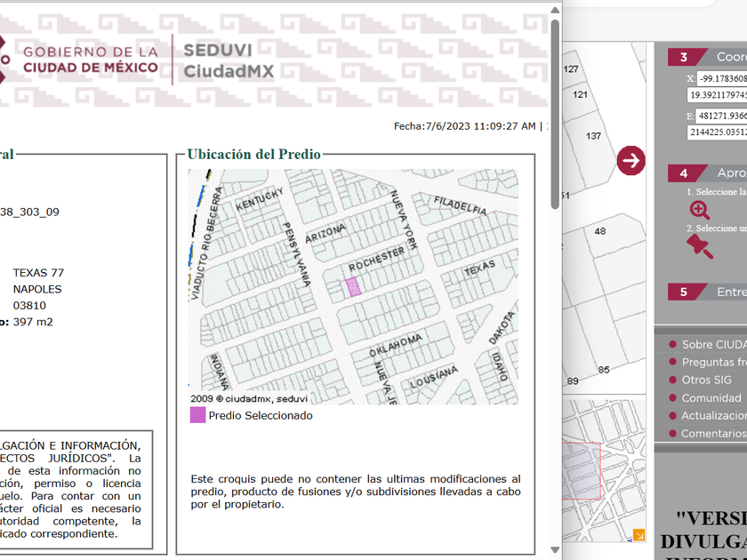The height and width of the screenshot is (560, 747).
Task: Click the ARIZONA street label on map
Action: [325, 233]
